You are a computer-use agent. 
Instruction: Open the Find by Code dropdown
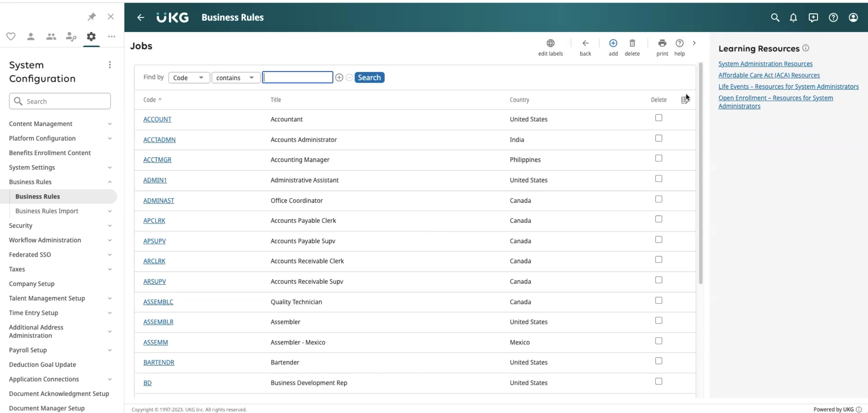(189, 78)
